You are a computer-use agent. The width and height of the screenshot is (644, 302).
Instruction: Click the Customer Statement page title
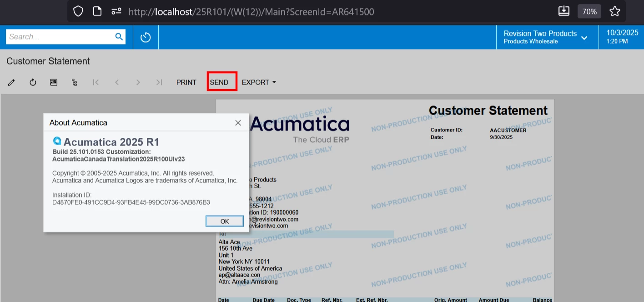tap(48, 61)
